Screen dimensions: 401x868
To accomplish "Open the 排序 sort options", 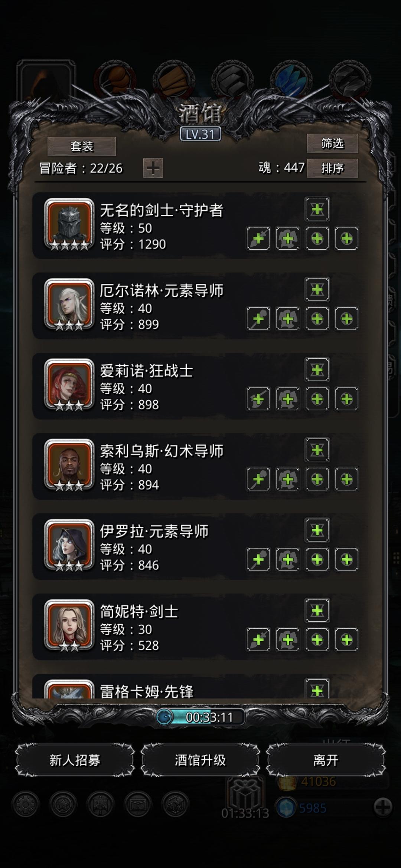I will point(332,168).
